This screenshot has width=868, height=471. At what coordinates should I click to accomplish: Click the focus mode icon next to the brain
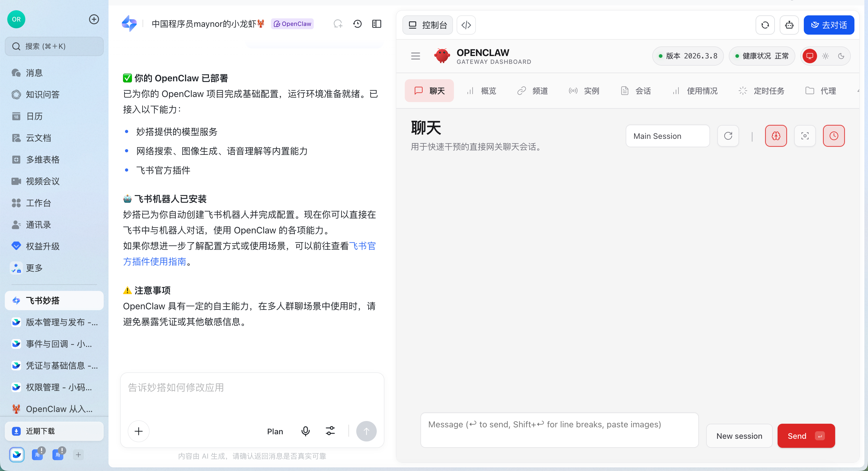point(805,136)
